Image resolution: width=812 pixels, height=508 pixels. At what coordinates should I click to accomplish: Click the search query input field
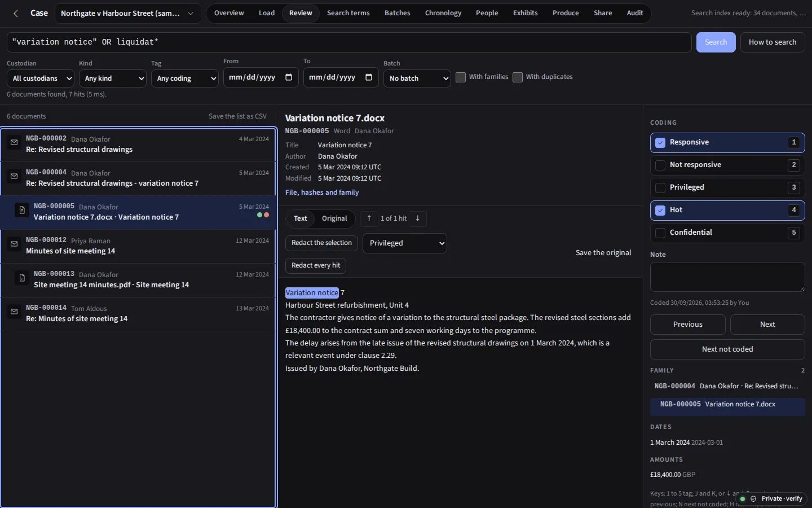pos(349,42)
